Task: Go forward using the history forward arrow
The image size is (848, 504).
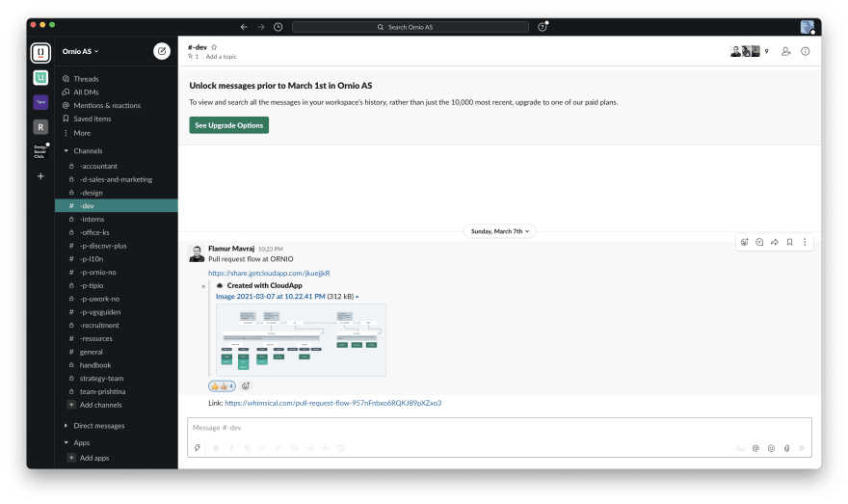Action: (x=261, y=27)
